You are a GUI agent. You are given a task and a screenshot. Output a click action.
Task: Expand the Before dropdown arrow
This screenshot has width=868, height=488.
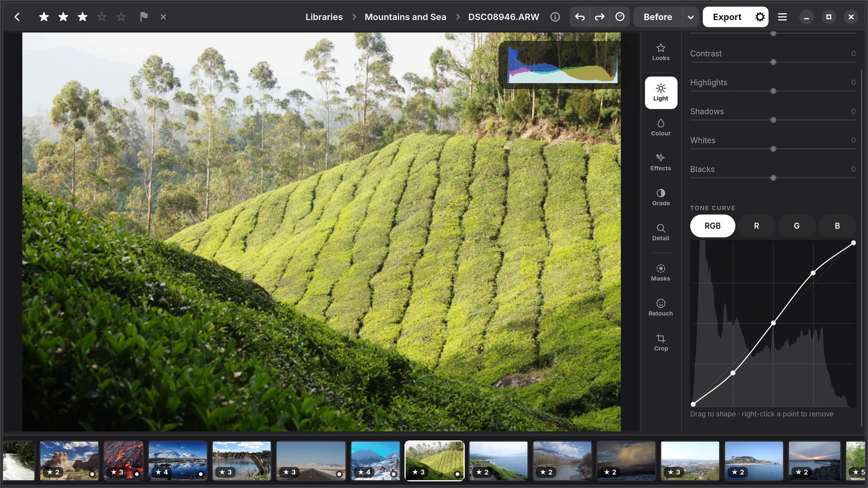[690, 17]
